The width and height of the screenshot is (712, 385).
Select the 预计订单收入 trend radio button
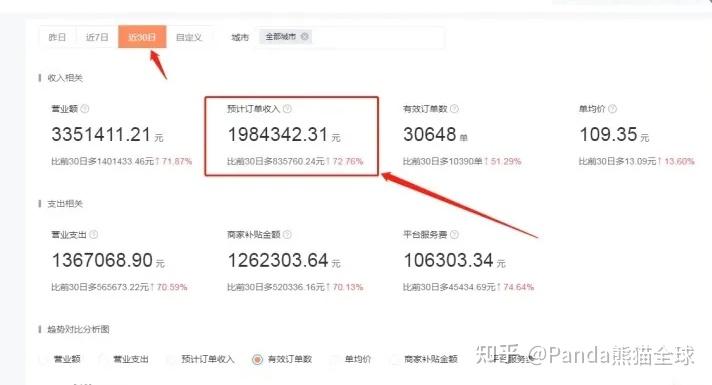pos(172,360)
